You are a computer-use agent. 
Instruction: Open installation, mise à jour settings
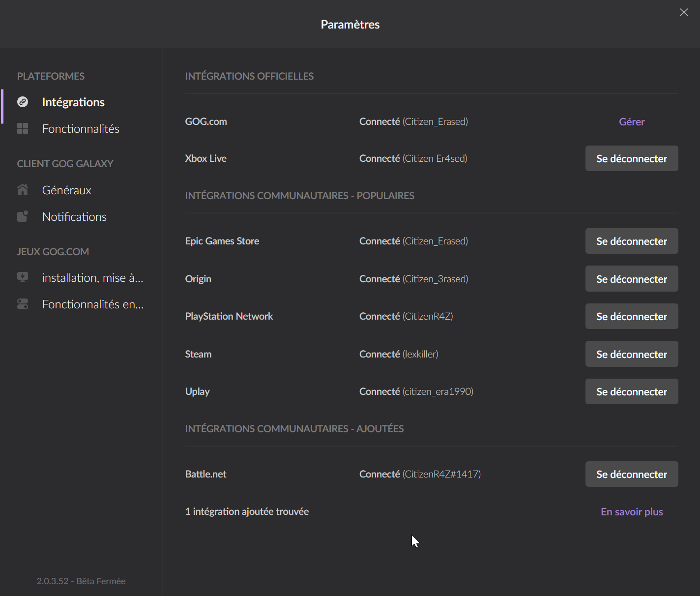[92, 278]
